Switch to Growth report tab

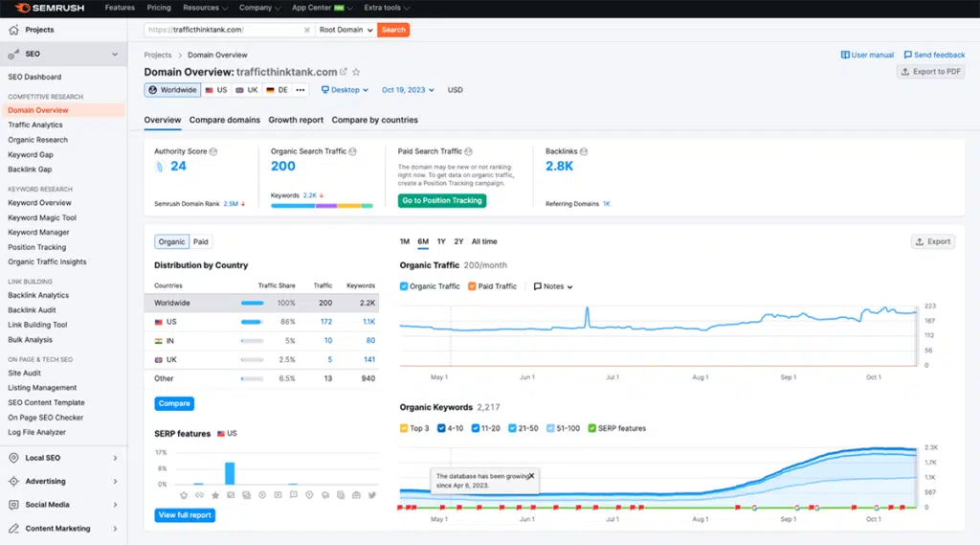coord(296,120)
